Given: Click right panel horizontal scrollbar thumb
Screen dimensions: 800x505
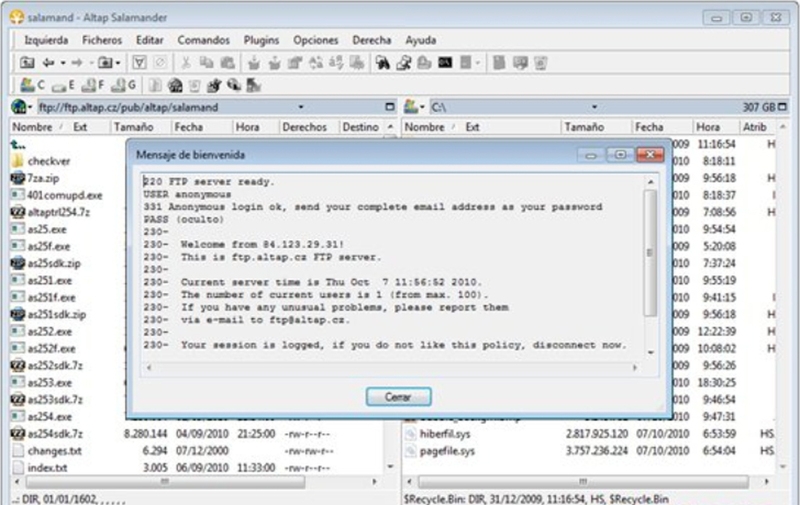Looking at the screenshot, I should 583,482.
